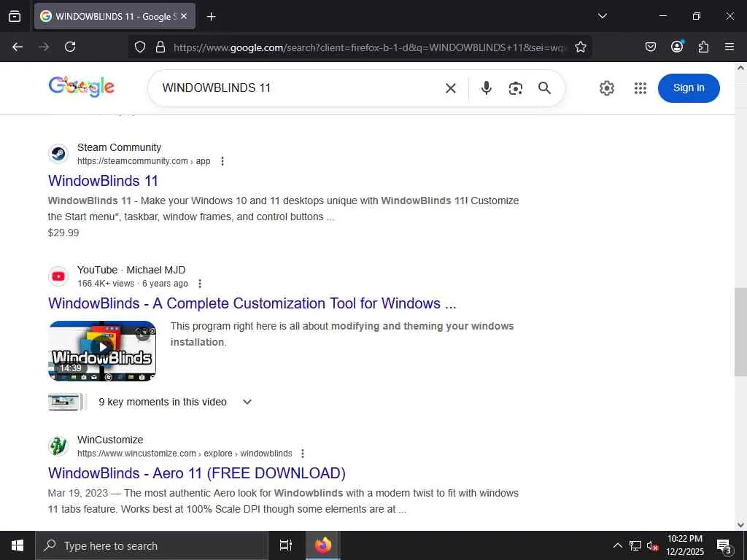Open the notification center icon
747x560 pixels.
coord(724,545)
